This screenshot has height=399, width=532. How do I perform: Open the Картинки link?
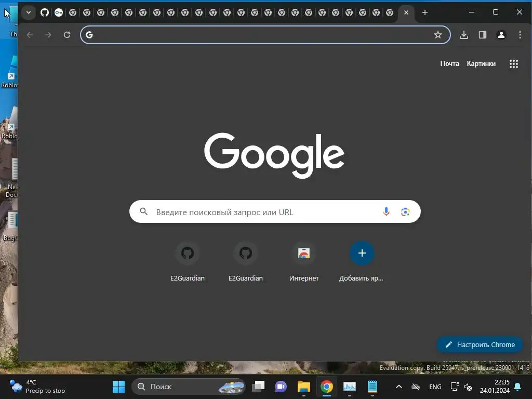pos(481,63)
